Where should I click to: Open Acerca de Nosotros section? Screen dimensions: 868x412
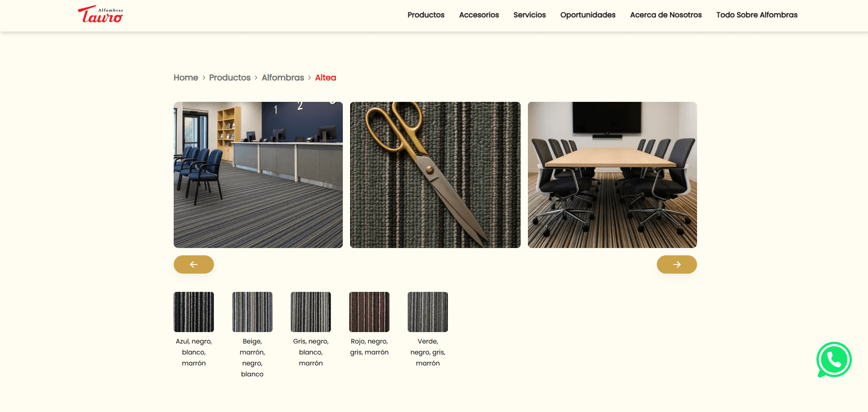(x=666, y=15)
